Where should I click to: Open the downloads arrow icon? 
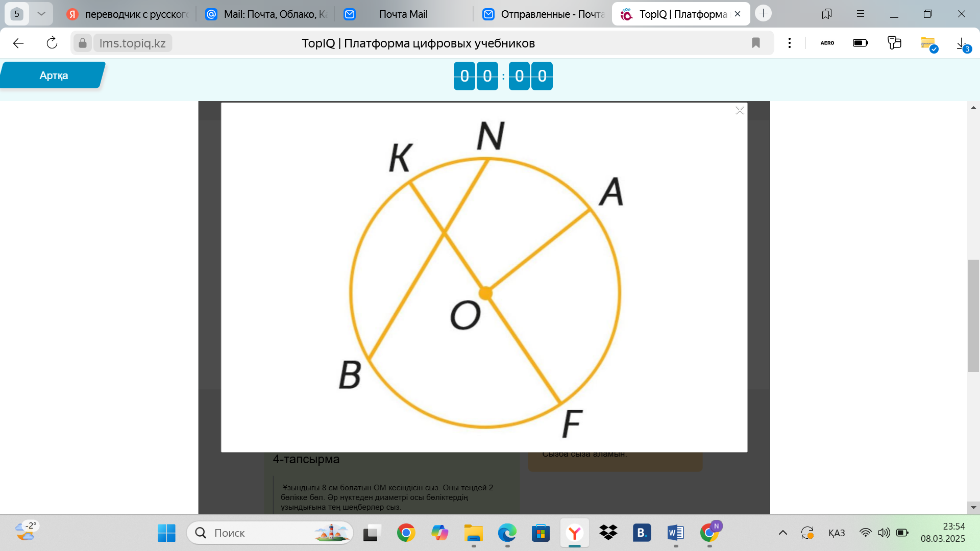[962, 43]
